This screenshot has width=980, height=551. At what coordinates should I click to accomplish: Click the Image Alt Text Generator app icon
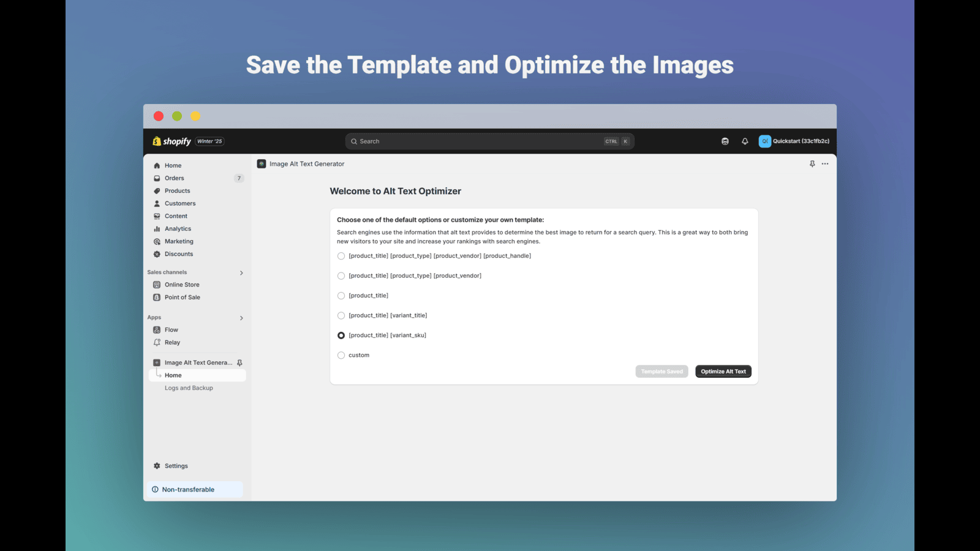pos(262,164)
